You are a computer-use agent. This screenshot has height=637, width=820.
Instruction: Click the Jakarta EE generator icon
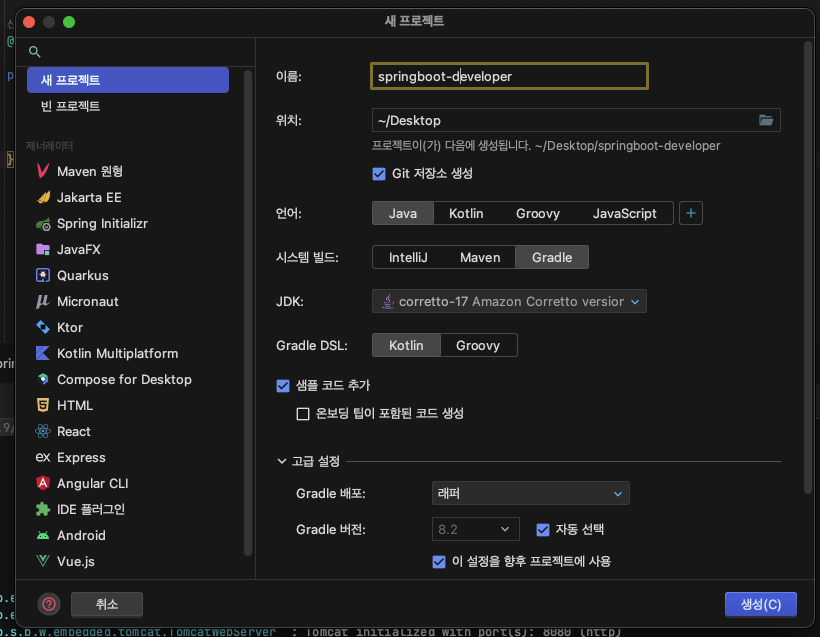[x=43, y=197]
